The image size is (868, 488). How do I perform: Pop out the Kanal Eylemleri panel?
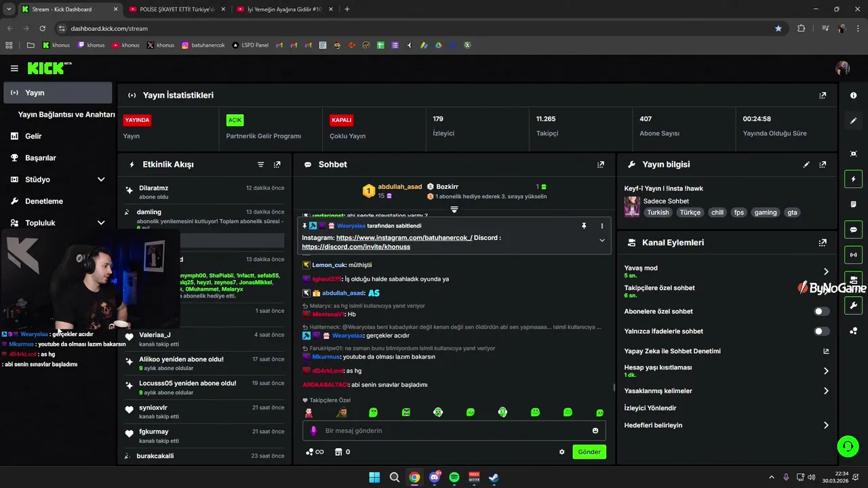[823, 243]
